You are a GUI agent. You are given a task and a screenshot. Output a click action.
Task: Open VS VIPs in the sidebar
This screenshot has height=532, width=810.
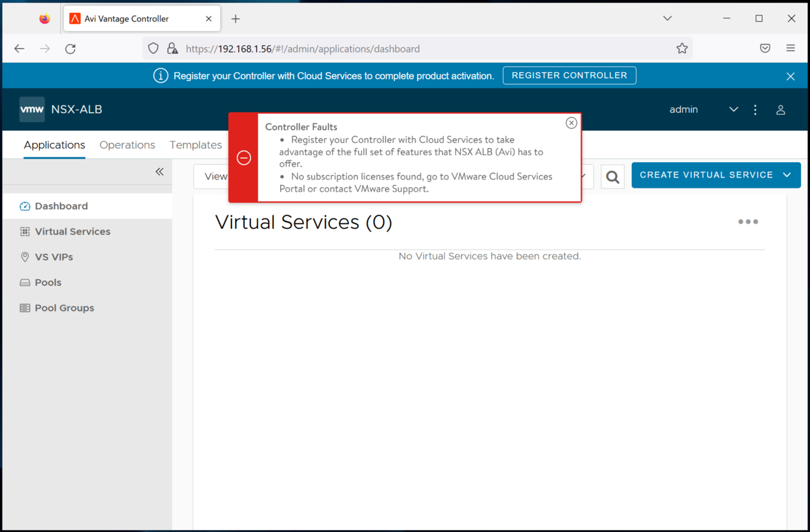pos(87,257)
